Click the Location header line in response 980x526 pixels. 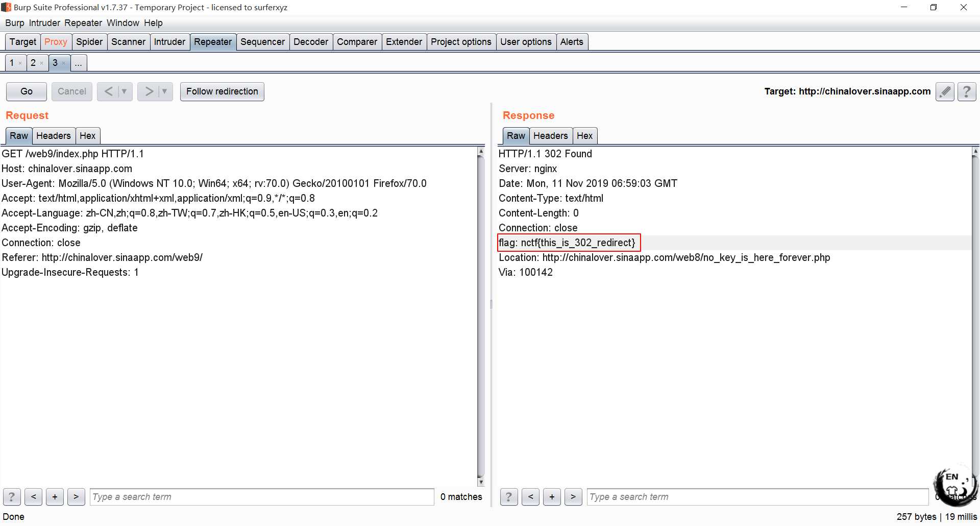point(664,257)
